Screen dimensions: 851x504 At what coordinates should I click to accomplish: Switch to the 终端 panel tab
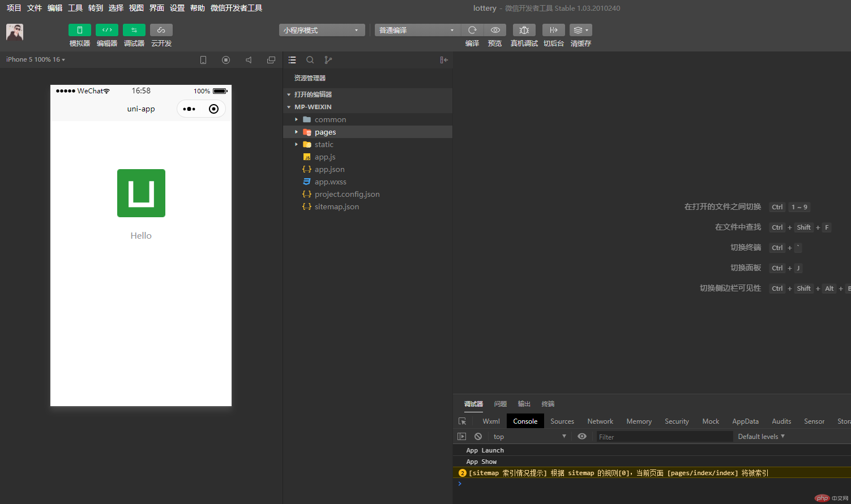(x=548, y=404)
